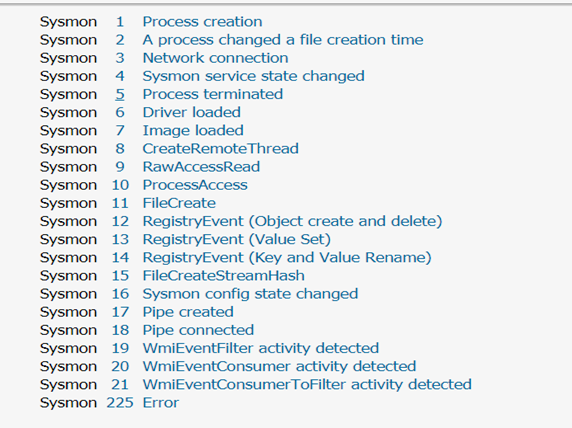572x428 pixels.
Task: Click Sysmon config state changed link
Action: (x=250, y=294)
